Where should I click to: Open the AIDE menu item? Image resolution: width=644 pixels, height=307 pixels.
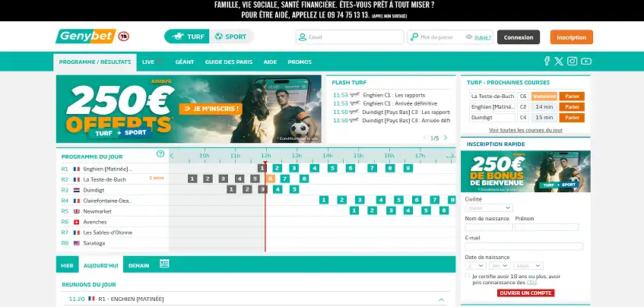click(270, 62)
